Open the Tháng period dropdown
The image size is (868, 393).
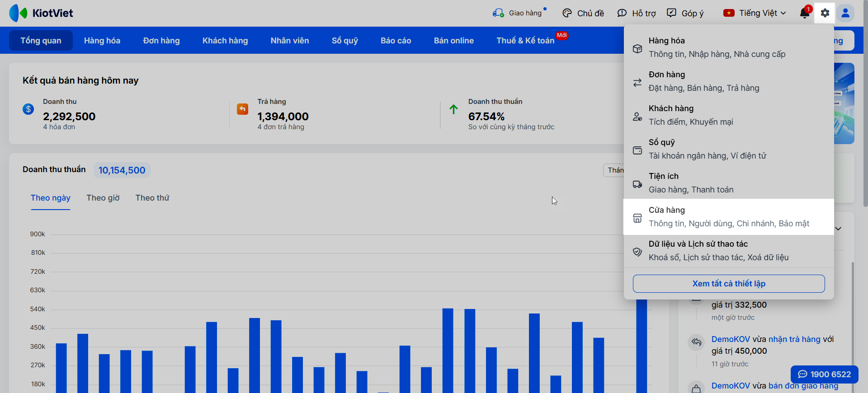(613, 170)
